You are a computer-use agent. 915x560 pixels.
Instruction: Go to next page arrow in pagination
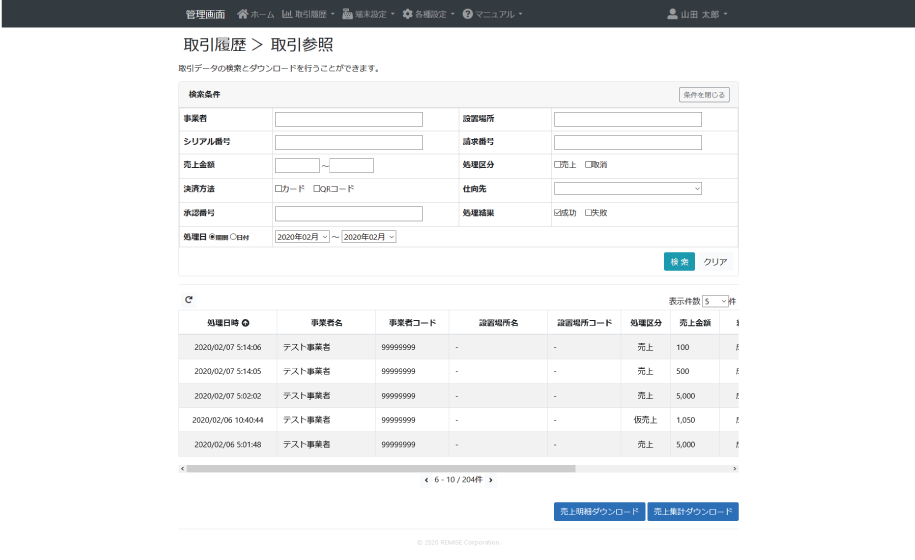491,480
